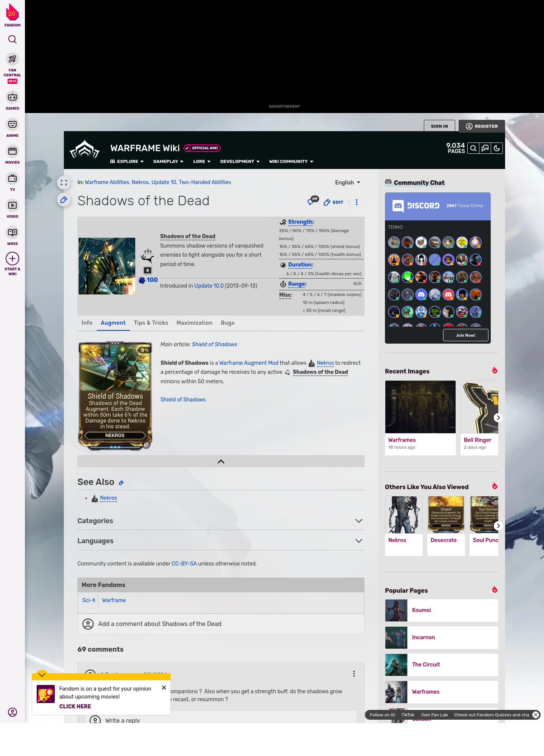Open Warframes recent image thumbnail
The width and height of the screenshot is (544, 756).
(x=420, y=407)
